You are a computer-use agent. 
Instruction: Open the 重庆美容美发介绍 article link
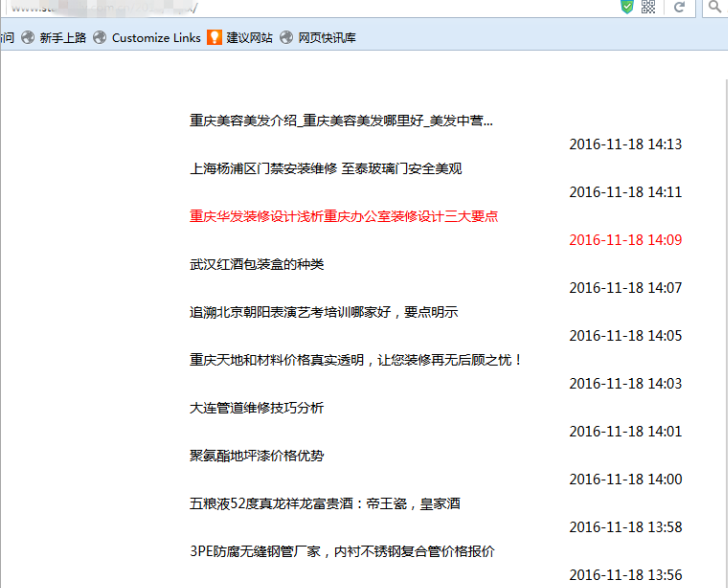341,121
